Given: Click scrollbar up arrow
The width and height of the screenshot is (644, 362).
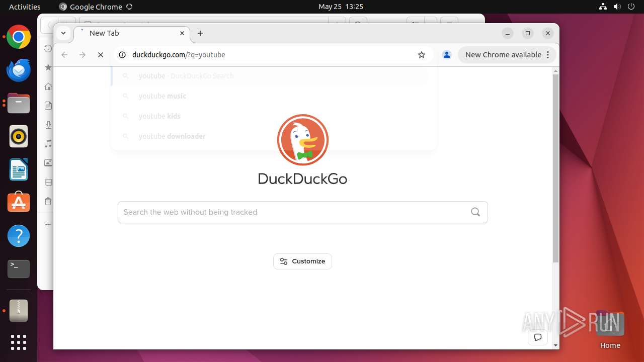Looking at the screenshot, I should pos(555,70).
